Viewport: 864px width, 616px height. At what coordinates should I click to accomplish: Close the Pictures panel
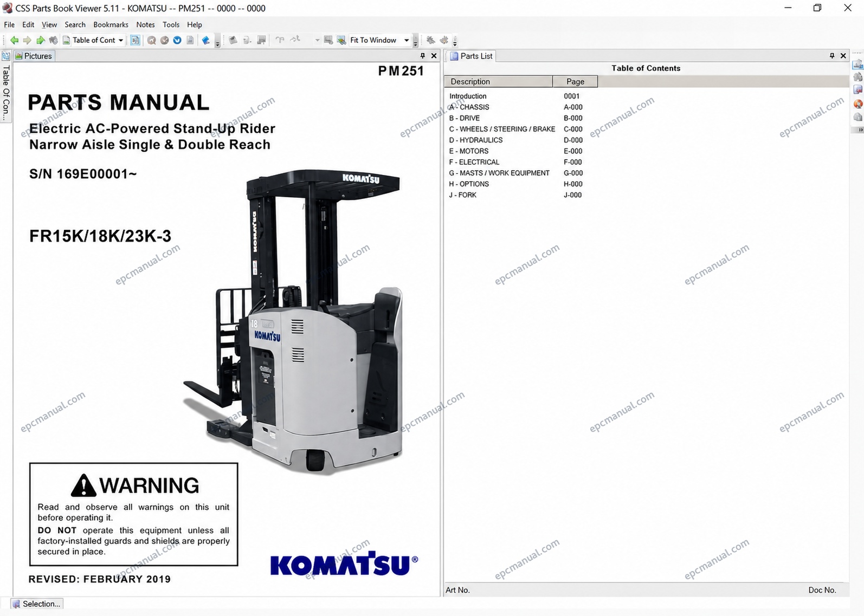[x=434, y=56]
